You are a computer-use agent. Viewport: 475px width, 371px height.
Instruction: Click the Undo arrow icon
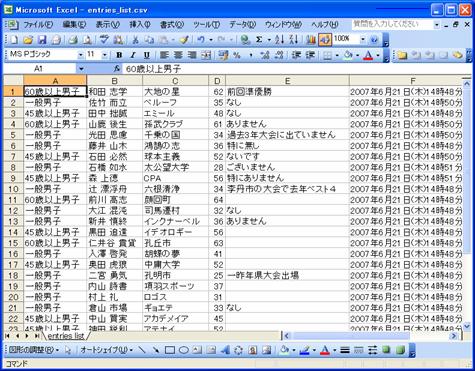pos(201,40)
